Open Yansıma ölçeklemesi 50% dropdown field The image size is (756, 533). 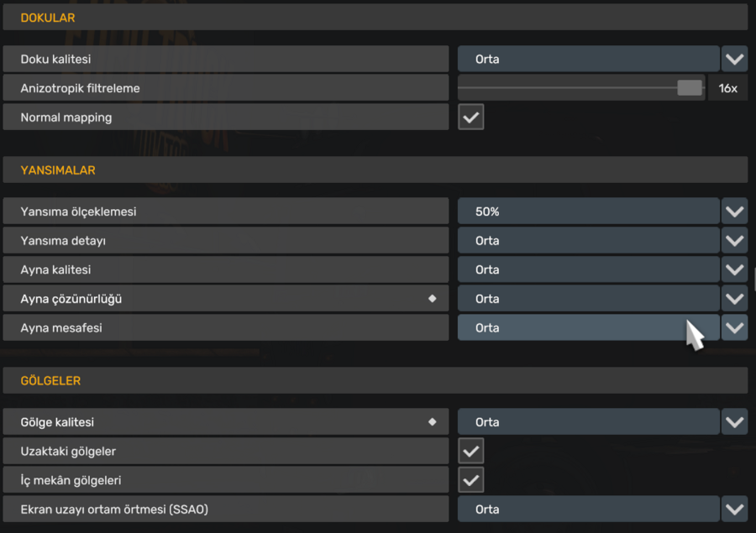588,212
